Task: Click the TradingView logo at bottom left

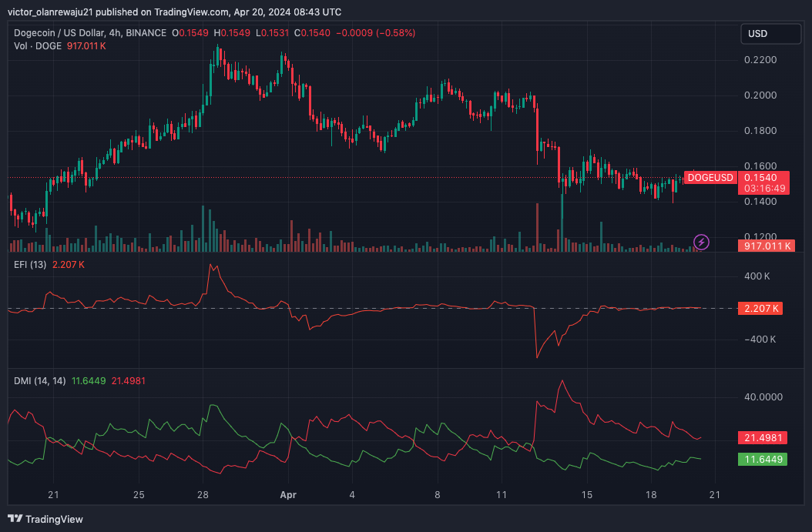Action: 45,519
